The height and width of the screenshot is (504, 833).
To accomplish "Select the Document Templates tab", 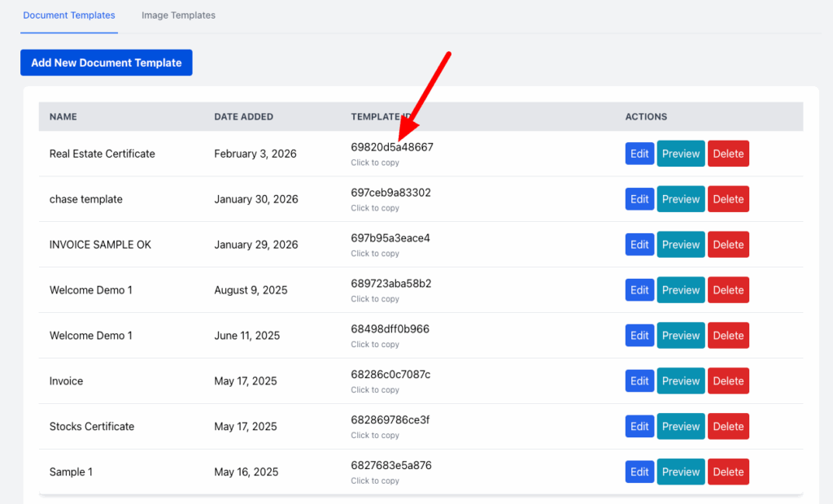I will pos(68,15).
